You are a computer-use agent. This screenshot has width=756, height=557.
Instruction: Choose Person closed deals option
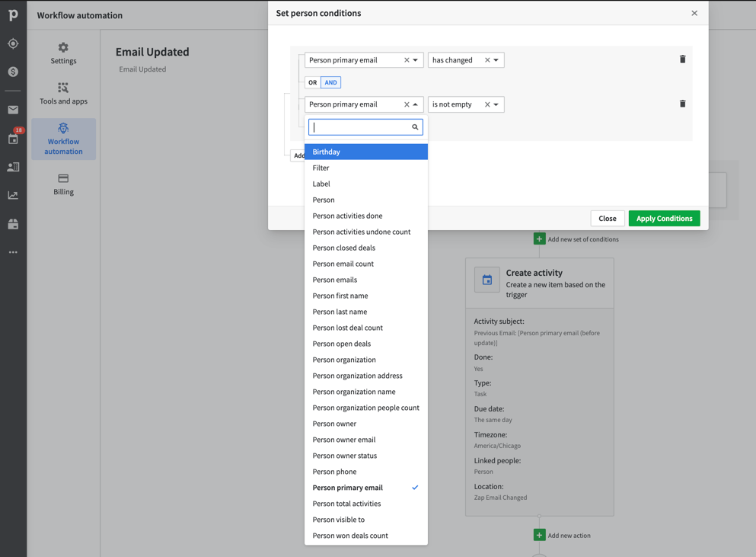[x=366, y=247]
